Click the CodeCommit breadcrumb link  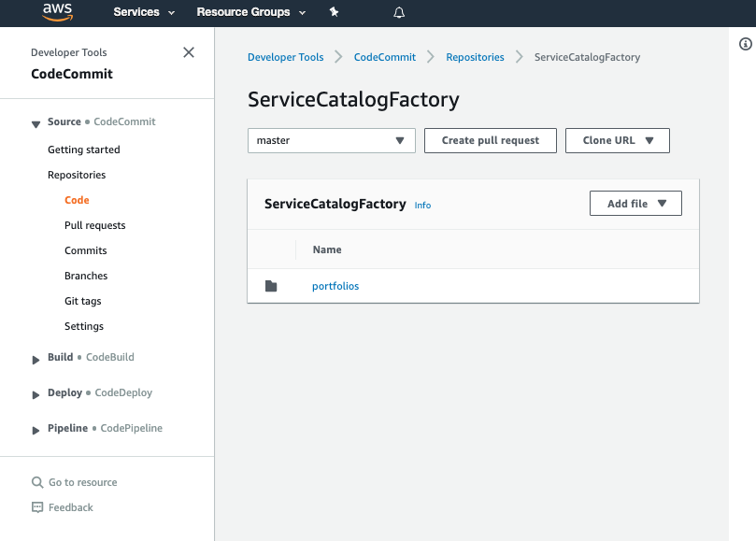[385, 57]
